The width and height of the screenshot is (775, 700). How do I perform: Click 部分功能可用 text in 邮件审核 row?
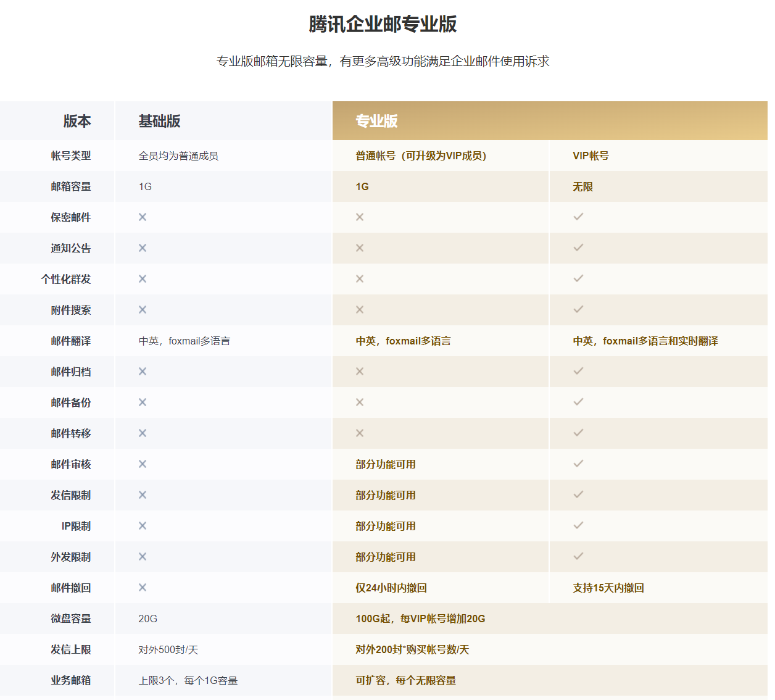pyautogui.click(x=386, y=464)
